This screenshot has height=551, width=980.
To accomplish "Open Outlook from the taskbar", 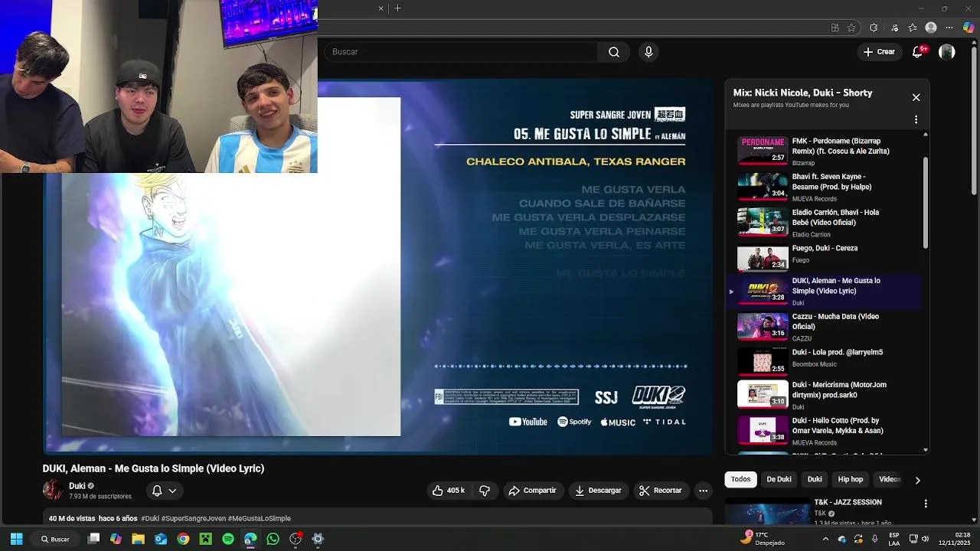I will click(161, 539).
